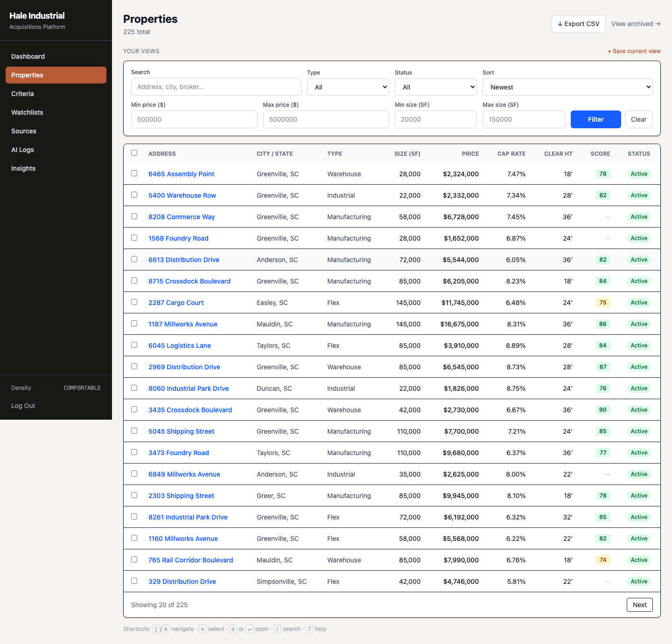Check the box for 2287 Cargo Court
This screenshot has height=644, width=672.
tap(134, 302)
